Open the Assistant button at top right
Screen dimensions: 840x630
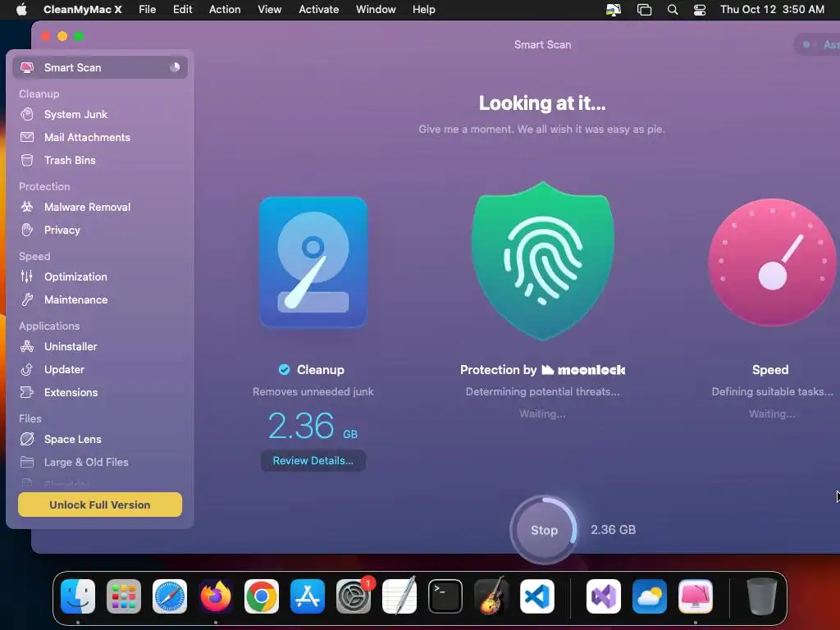[x=818, y=44]
